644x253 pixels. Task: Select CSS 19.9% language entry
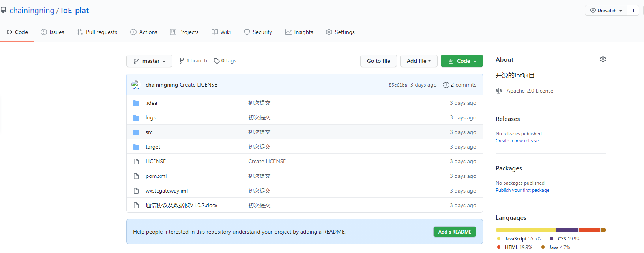coord(565,239)
